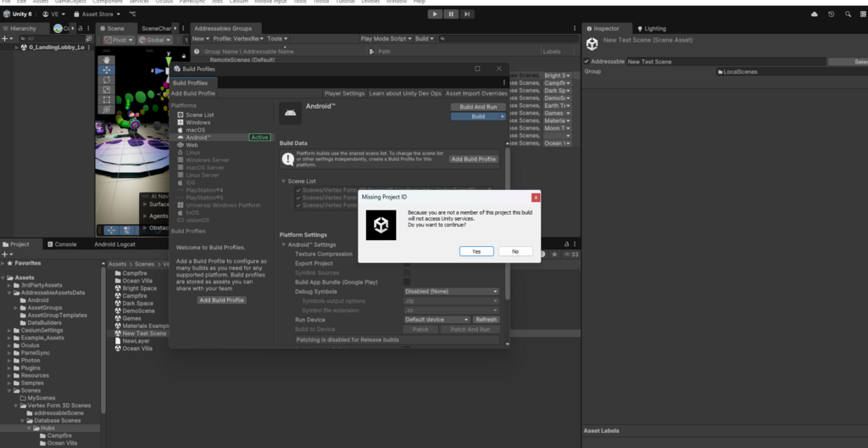
Task: Open the Console tab
Action: coord(65,244)
